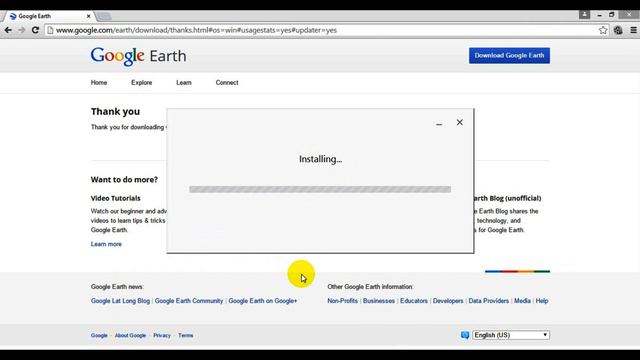The width and height of the screenshot is (640, 360).
Task: Open the Home navigation item
Action: tap(99, 82)
